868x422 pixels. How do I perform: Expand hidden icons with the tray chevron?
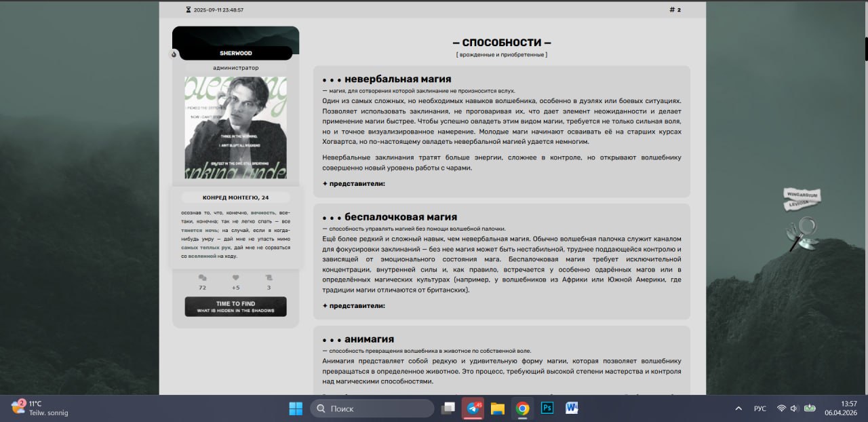[x=738, y=408]
